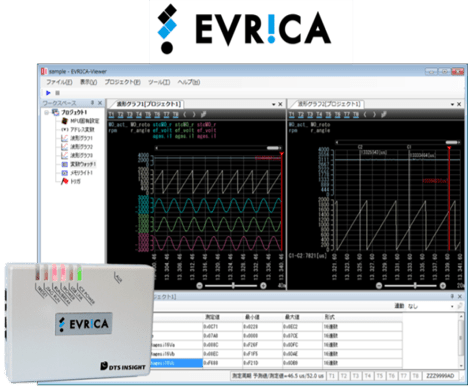This screenshot has height=388, width=468.
Task: Go to next marker in 波形グラフ1 toolbar
Action: tap(194, 115)
